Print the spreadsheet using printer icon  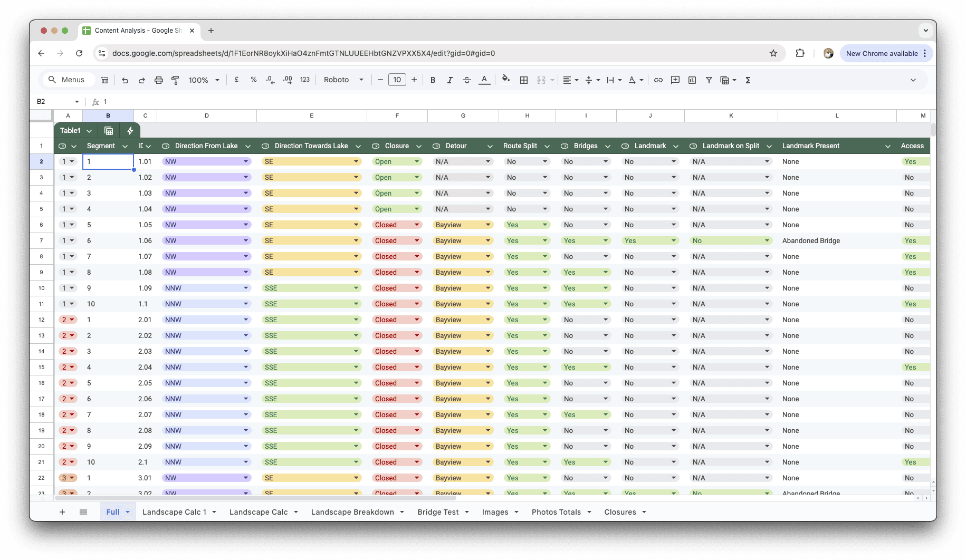tap(159, 80)
